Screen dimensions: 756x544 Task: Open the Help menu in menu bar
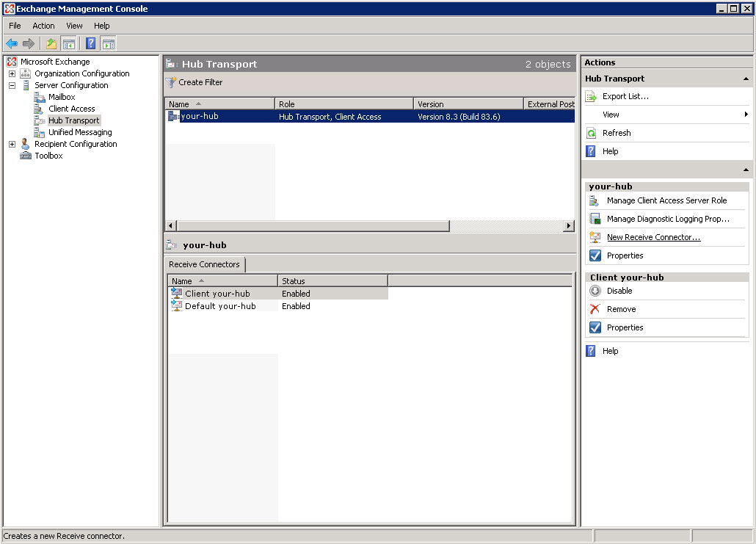coord(102,26)
